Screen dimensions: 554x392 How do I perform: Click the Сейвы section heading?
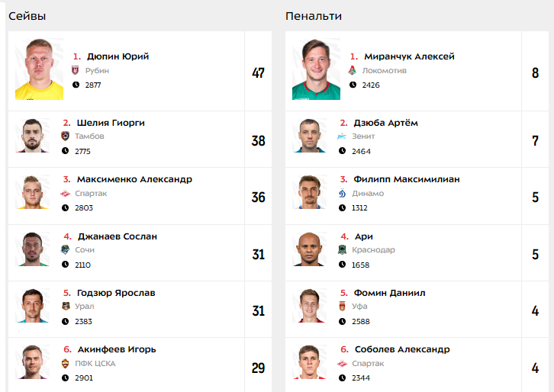coord(27,16)
